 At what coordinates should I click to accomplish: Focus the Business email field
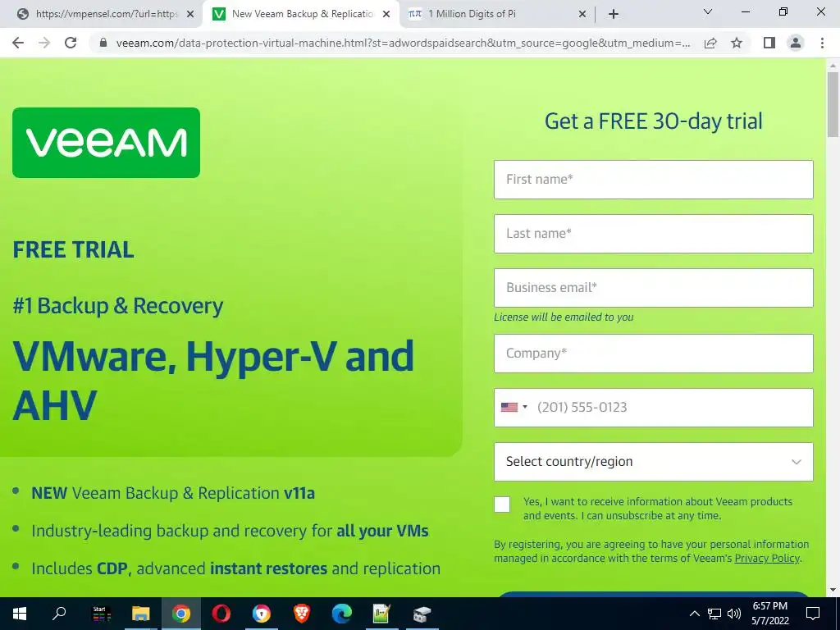click(653, 288)
